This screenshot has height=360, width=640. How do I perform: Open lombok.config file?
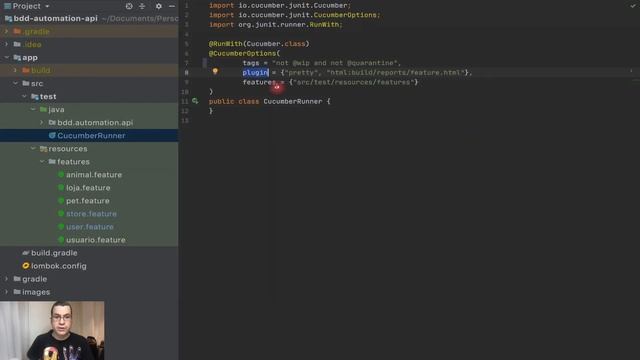pyautogui.click(x=59, y=266)
